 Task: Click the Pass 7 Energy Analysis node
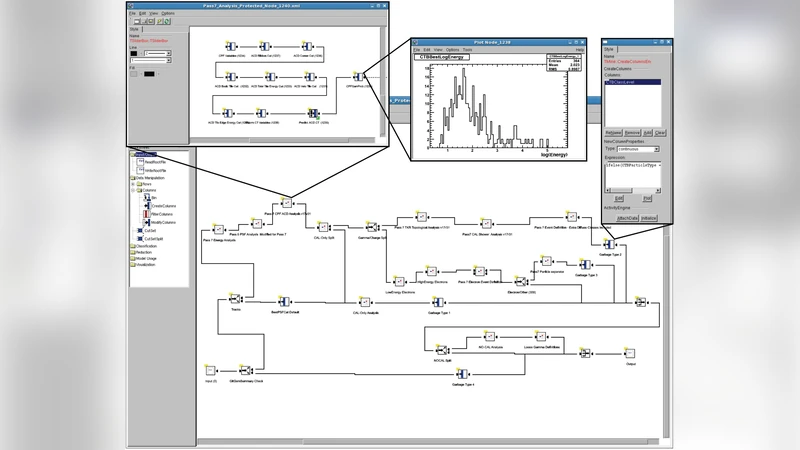(218, 230)
